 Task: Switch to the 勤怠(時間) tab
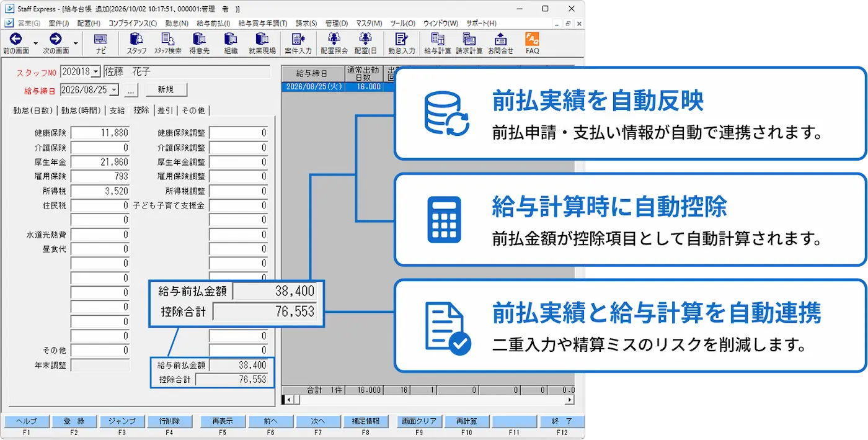click(x=82, y=110)
